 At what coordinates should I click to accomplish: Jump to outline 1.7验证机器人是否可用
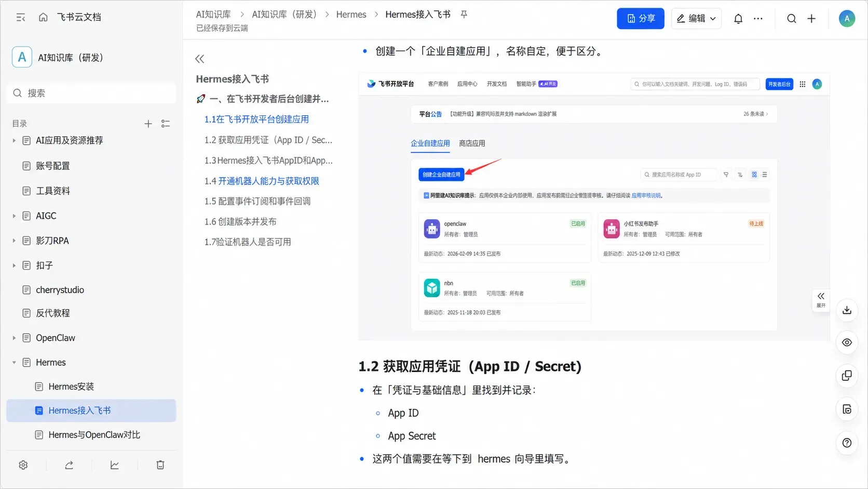[x=248, y=242]
